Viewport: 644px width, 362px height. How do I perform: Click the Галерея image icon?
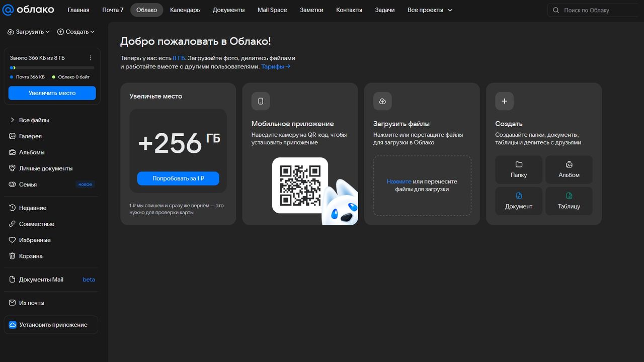tap(13, 136)
